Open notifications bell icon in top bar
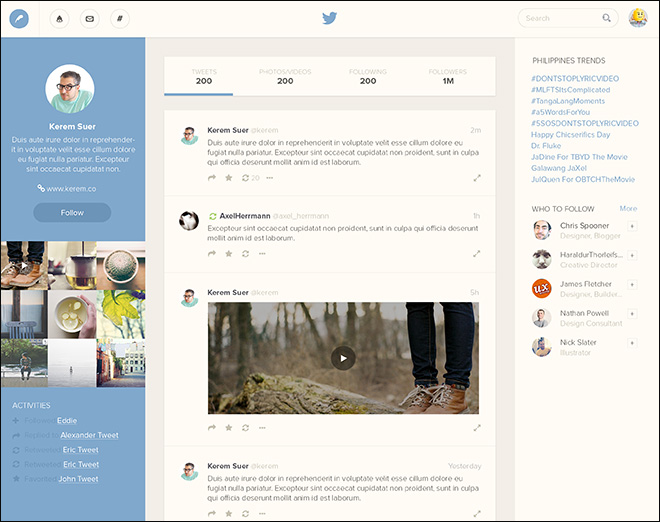Screen dimensions: 660x522 point(59,19)
